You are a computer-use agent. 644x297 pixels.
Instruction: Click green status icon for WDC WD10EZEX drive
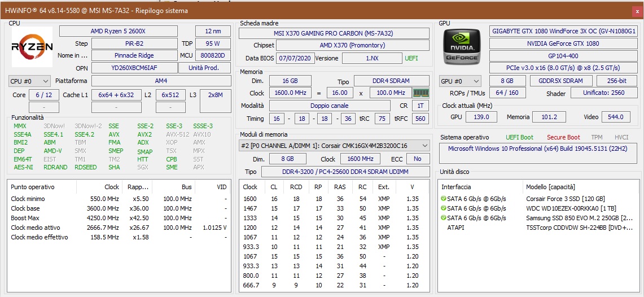pyautogui.click(x=443, y=208)
